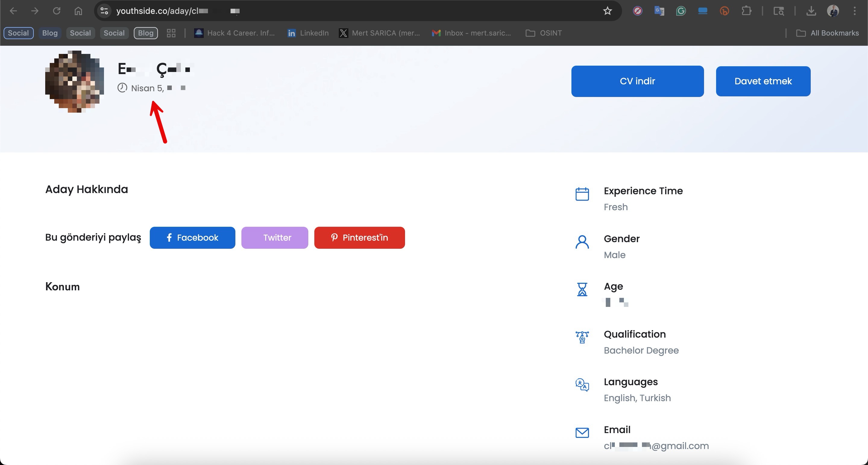Click the CV indir button
This screenshot has height=465, width=868.
pyautogui.click(x=637, y=81)
